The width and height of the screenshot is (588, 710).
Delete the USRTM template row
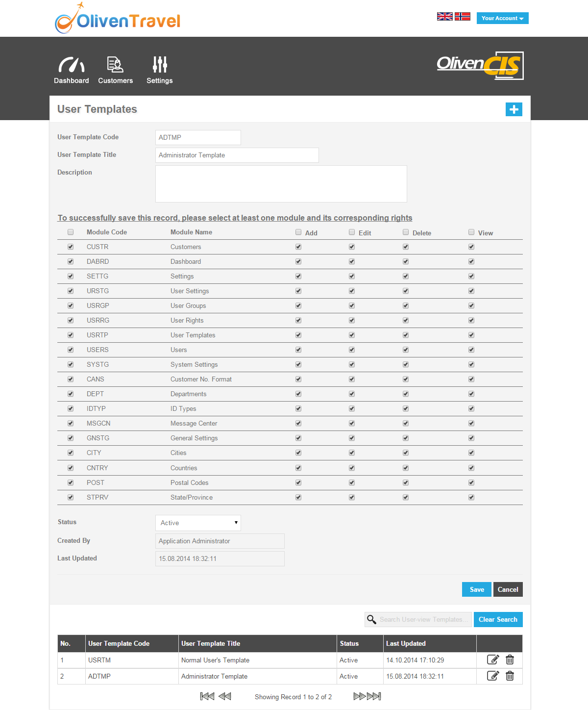(510, 660)
